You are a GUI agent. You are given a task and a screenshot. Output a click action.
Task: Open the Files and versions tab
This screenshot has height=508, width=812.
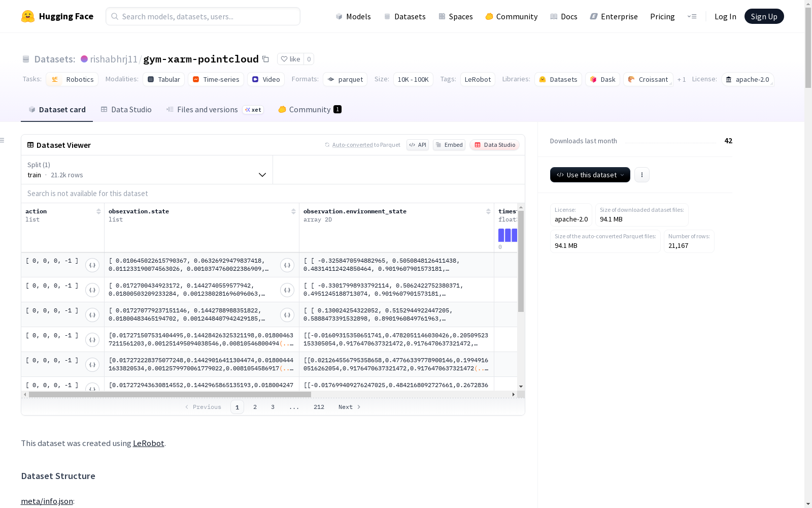(215, 110)
